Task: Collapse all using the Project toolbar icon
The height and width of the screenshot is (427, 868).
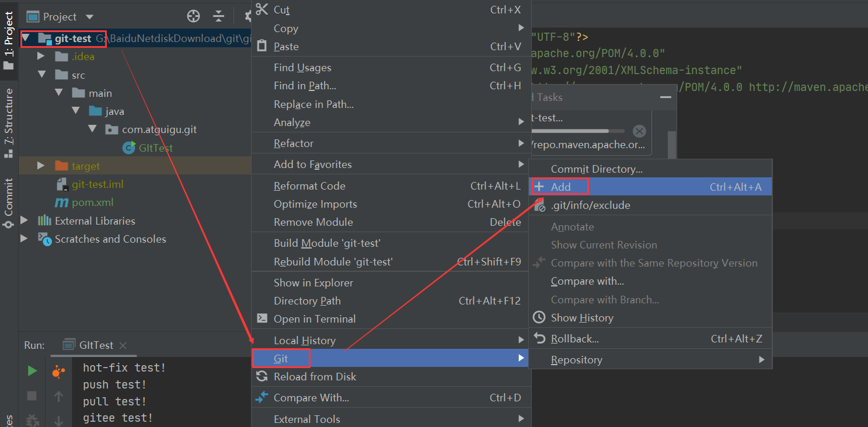Action: click(218, 16)
